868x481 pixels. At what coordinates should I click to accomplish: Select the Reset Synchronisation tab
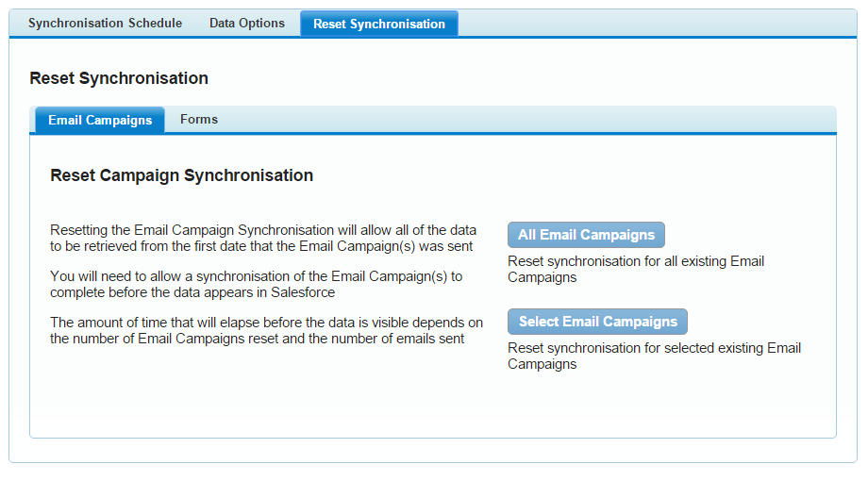tap(379, 24)
